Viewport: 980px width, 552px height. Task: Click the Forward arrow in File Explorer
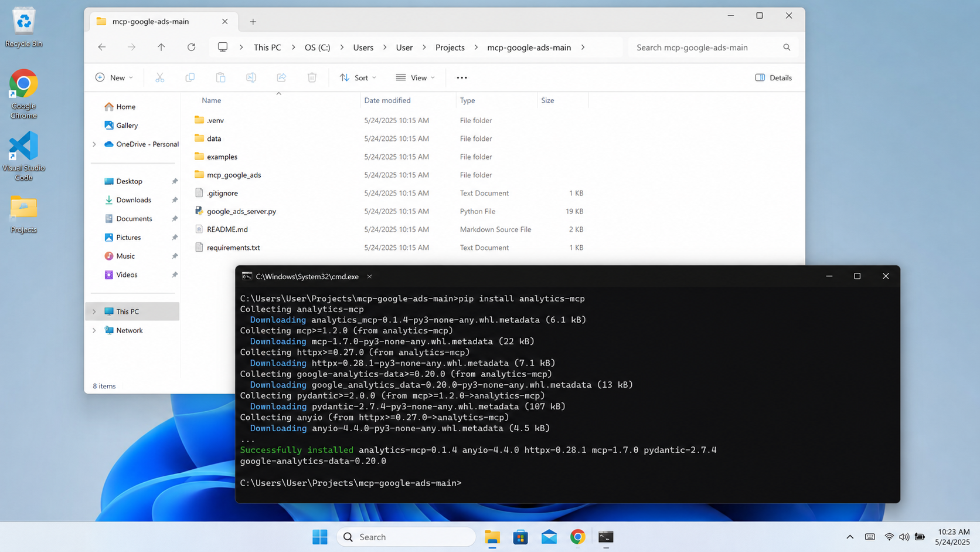click(131, 48)
